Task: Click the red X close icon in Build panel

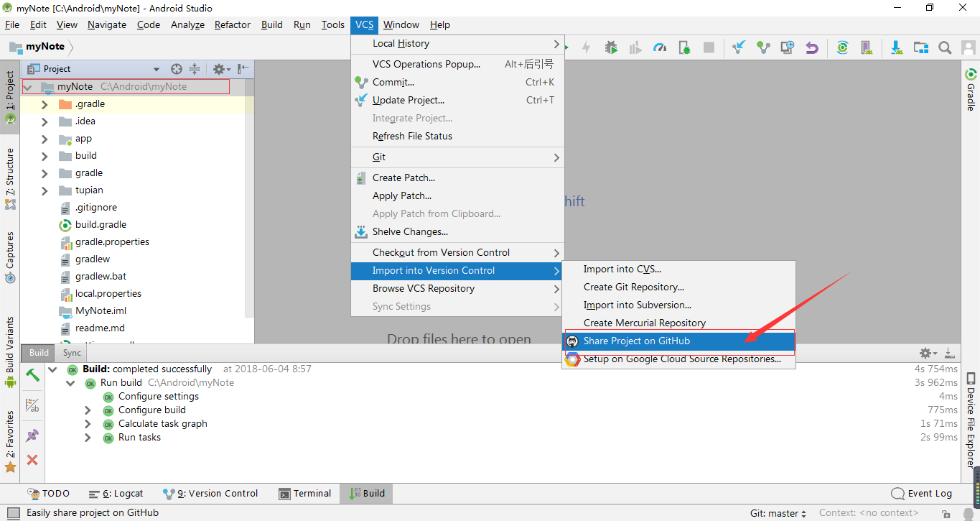Action: [32, 459]
